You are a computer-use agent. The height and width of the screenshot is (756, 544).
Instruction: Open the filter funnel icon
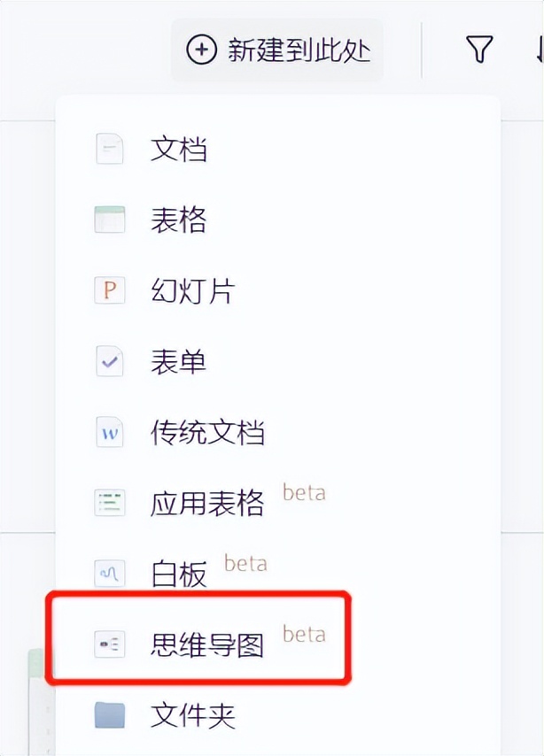pyautogui.click(x=479, y=50)
